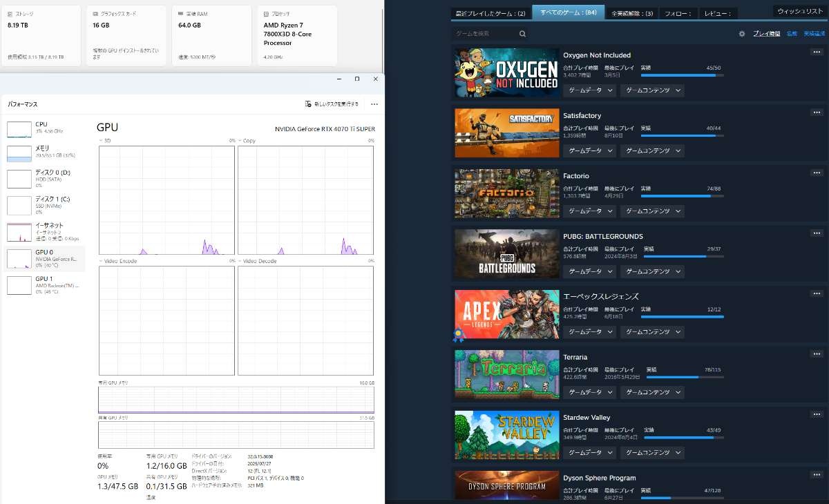Screen dimensions: 829x504
Task: Open the 3D graph selector dropdown in GPU view
Action: point(106,140)
